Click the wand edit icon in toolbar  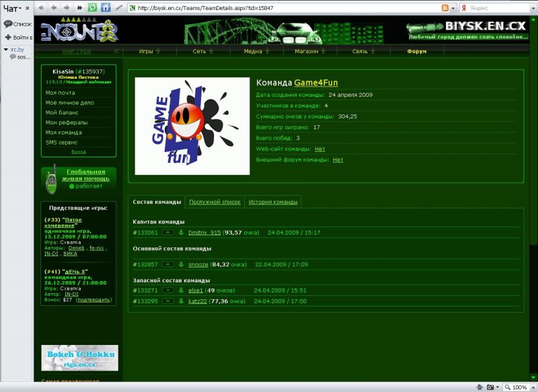click(119, 7)
